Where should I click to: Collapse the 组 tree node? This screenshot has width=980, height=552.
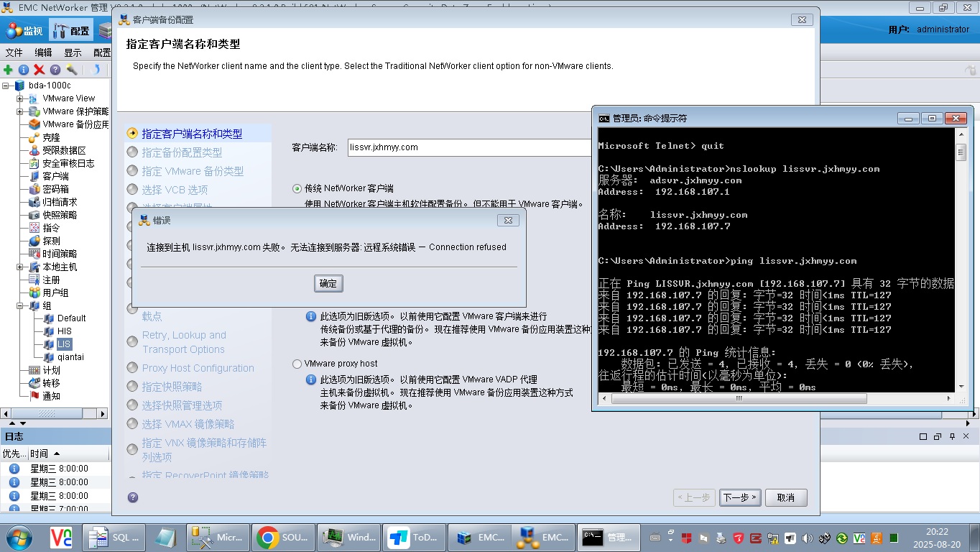19,305
